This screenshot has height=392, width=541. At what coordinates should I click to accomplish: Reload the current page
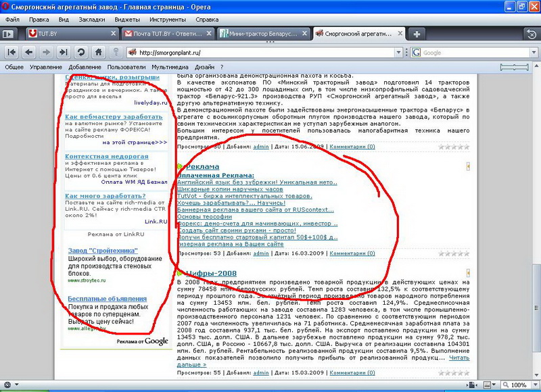pyautogui.click(x=80, y=53)
